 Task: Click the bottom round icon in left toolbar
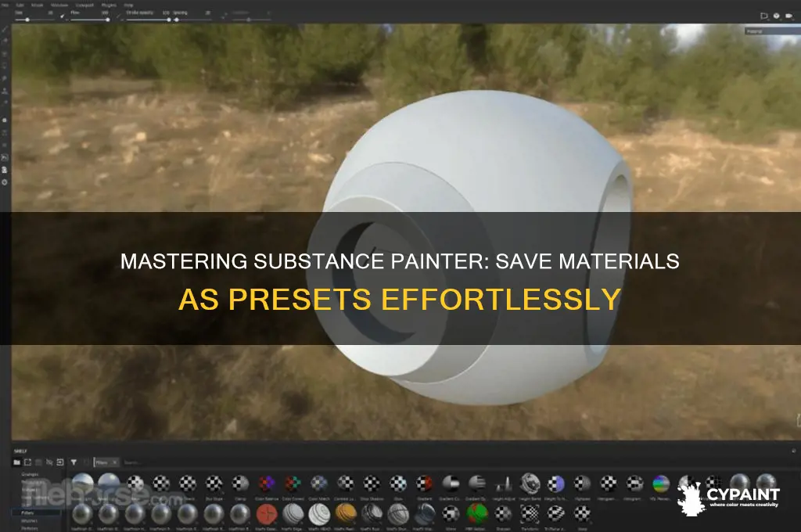click(5, 182)
